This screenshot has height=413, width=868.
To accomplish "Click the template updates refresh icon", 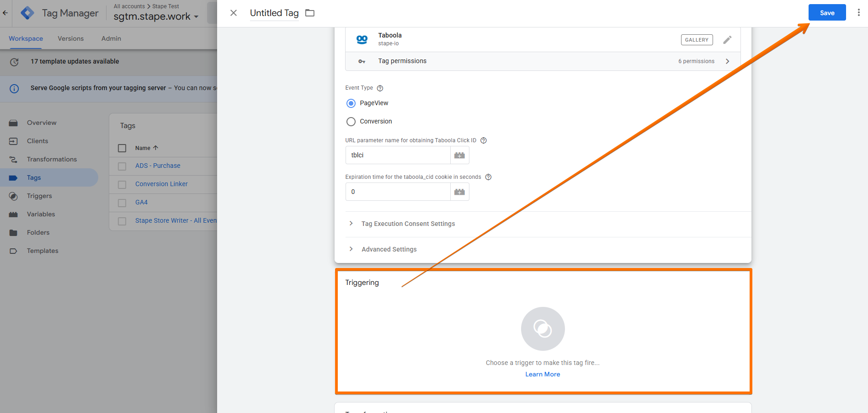I will 14,62.
